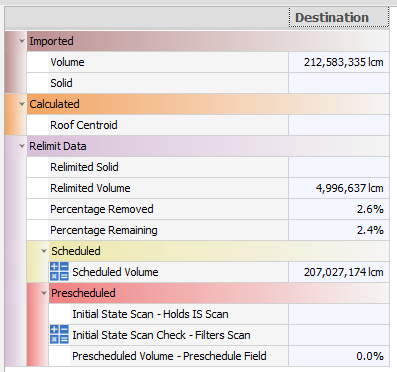Select the Volume row label
This screenshot has height=372, width=397.
coord(67,62)
